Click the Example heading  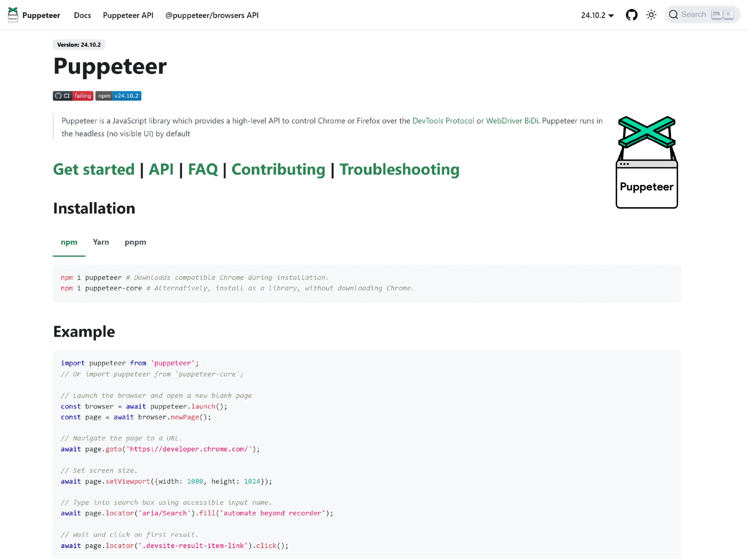point(84,332)
